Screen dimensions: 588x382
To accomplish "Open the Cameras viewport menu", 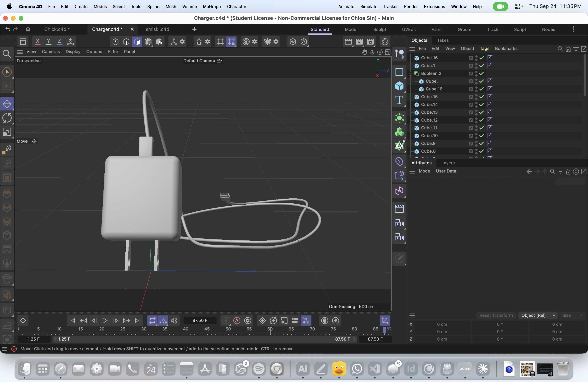I will click(x=51, y=52).
